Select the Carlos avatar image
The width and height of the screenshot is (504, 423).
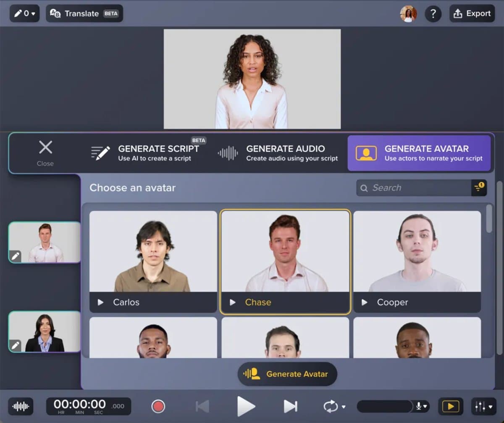153,251
